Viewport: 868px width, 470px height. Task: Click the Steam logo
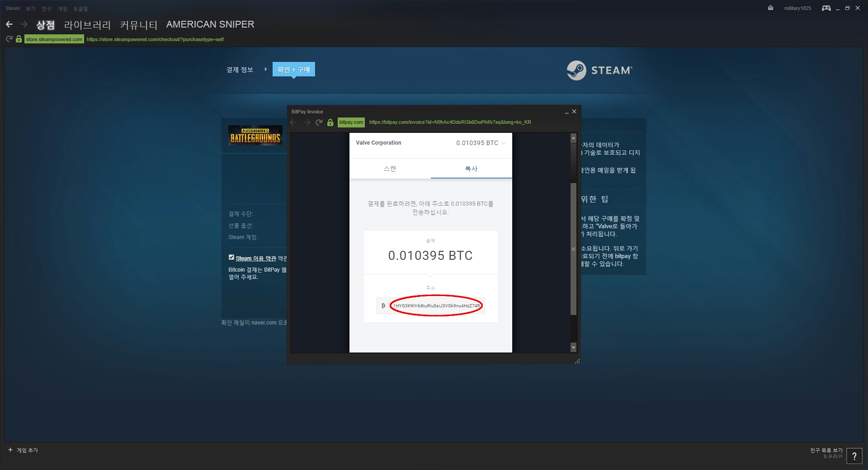click(600, 70)
